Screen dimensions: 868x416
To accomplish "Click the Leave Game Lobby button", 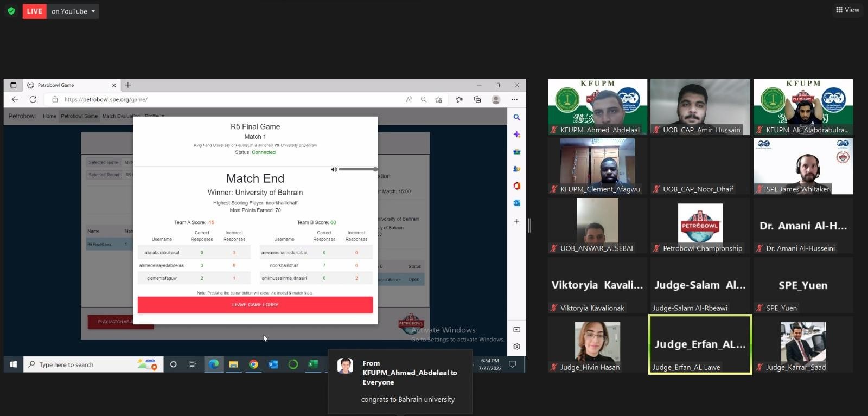I will 255,305.
